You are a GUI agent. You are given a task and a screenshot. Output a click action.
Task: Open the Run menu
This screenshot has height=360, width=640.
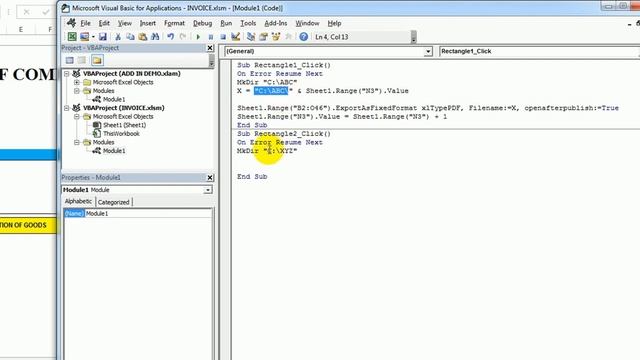pyautogui.click(x=226, y=23)
